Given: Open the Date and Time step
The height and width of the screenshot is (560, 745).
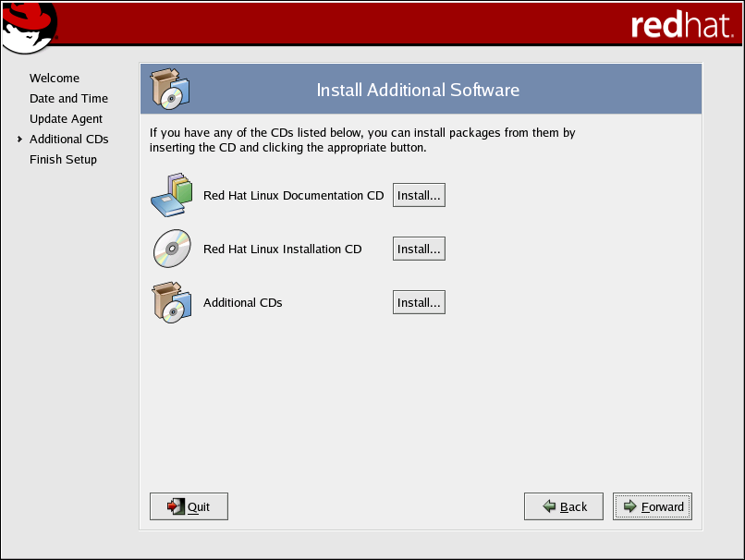Looking at the screenshot, I should (68, 99).
